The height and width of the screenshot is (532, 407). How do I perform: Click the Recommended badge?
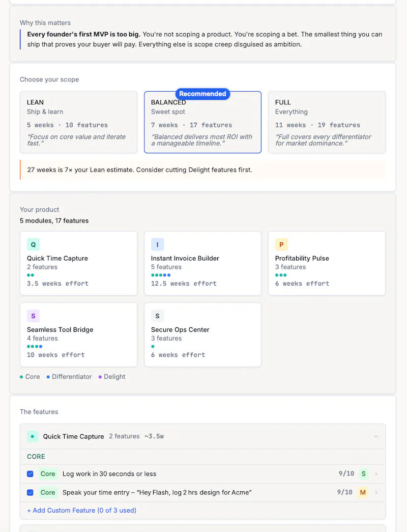[x=202, y=94]
